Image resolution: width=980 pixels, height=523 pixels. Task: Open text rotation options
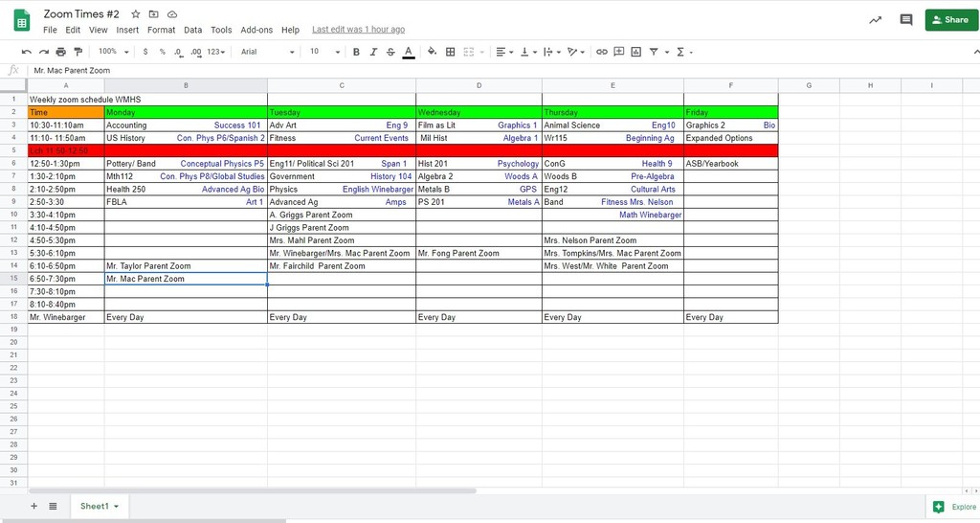click(575, 52)
